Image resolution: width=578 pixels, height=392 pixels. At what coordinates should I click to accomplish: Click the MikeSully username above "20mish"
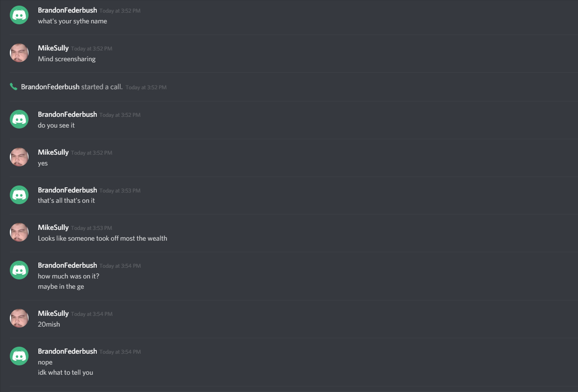pyautogui.click(x=53, y=314)
